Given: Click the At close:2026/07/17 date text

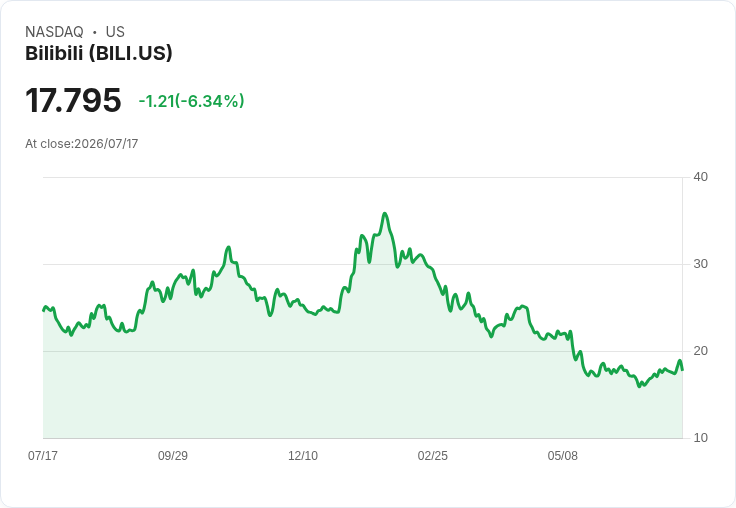Looking at the screenshot, I should [82, 144].
